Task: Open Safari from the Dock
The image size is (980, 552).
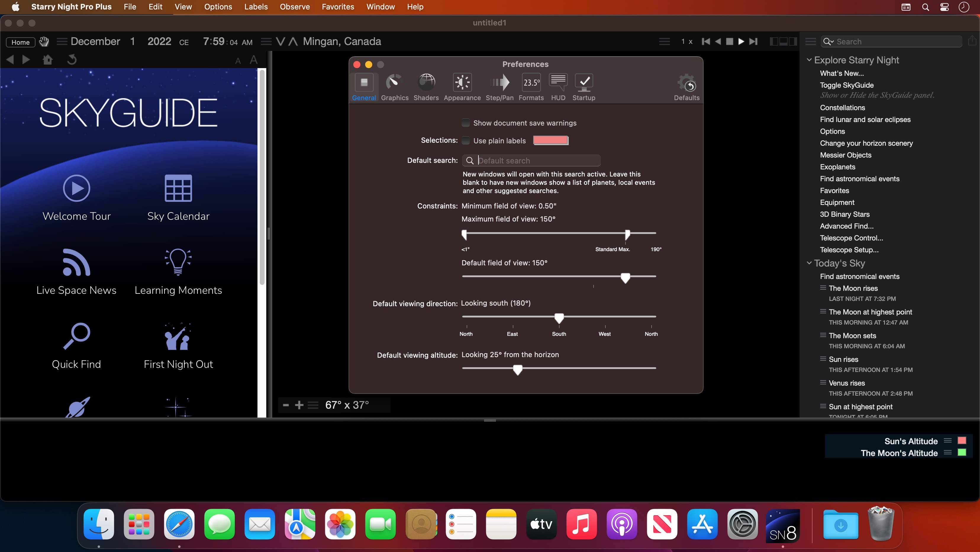Action: pos(179,524)
